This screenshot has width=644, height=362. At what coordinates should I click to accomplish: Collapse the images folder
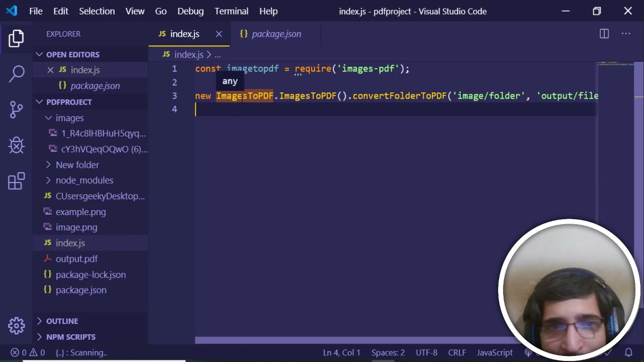point(49,118)
